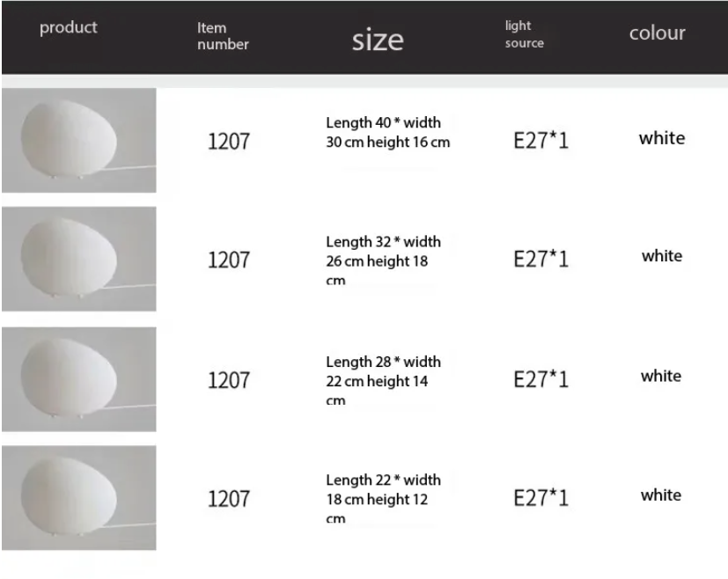728x579 pixels.
Task: Select the "white" colour in the Length 28 row
Action: coord(661,377)
